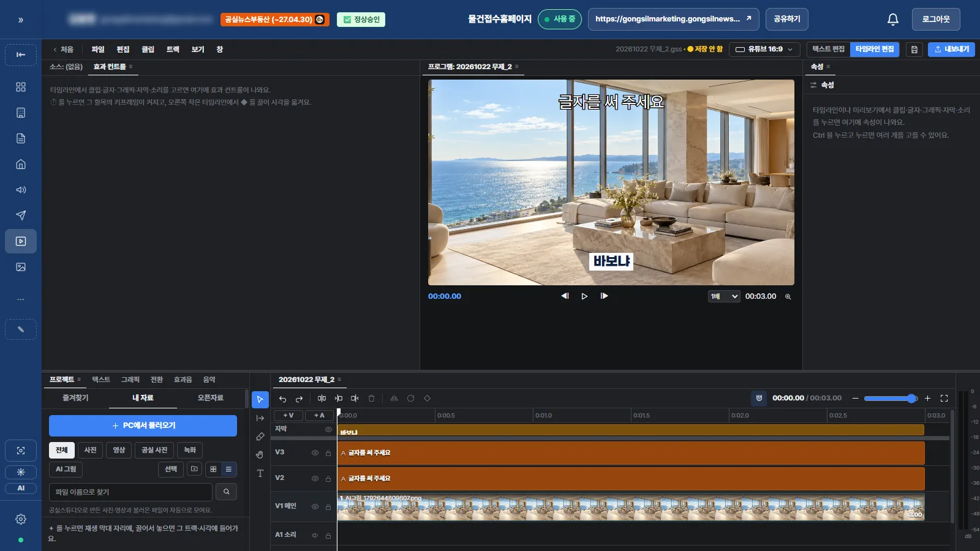Screen dimensions: 980x551
Task: Open the 유튜브 16:9 aspect ratio dropdown
Action: tap(764, 50)
